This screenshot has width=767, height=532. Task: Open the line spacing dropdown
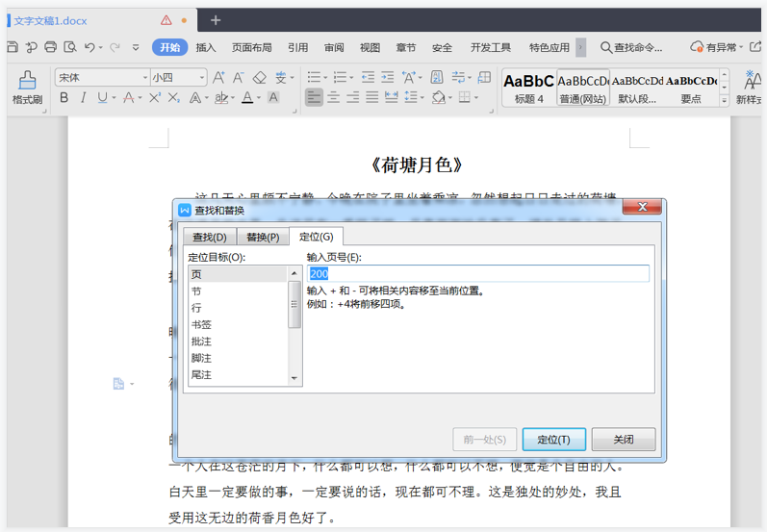[422, 98]
